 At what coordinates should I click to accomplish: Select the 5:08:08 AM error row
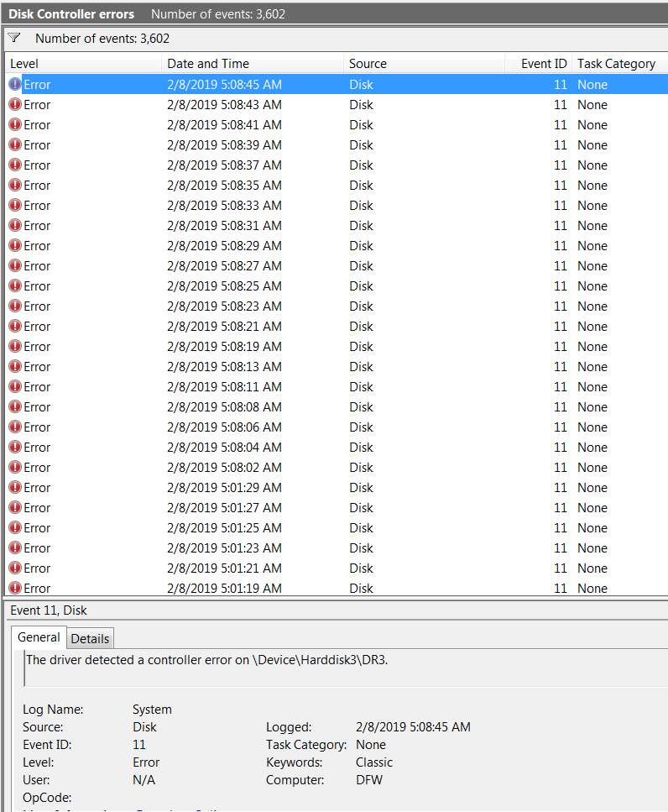click(x=337, y=407)
